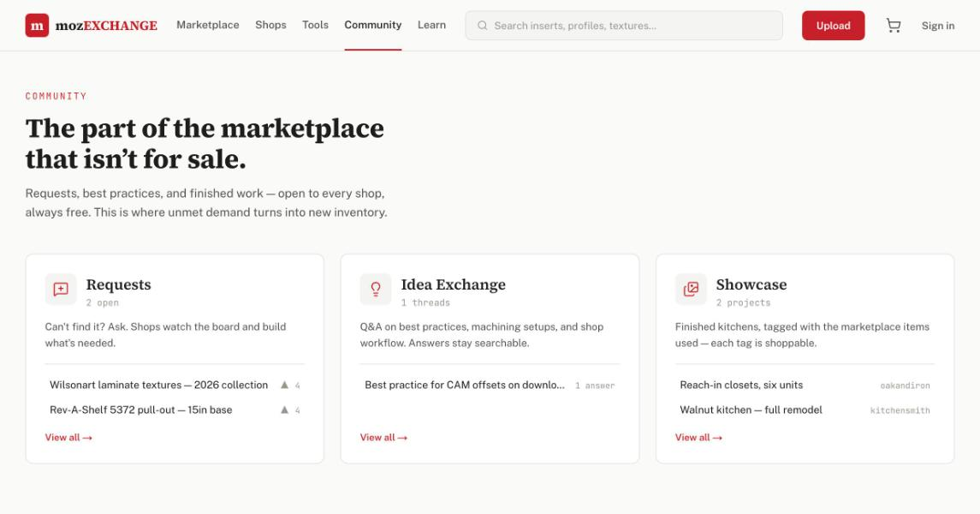Go to the Shops section
This screenshot has height=514, width=980.
[270, 25]
